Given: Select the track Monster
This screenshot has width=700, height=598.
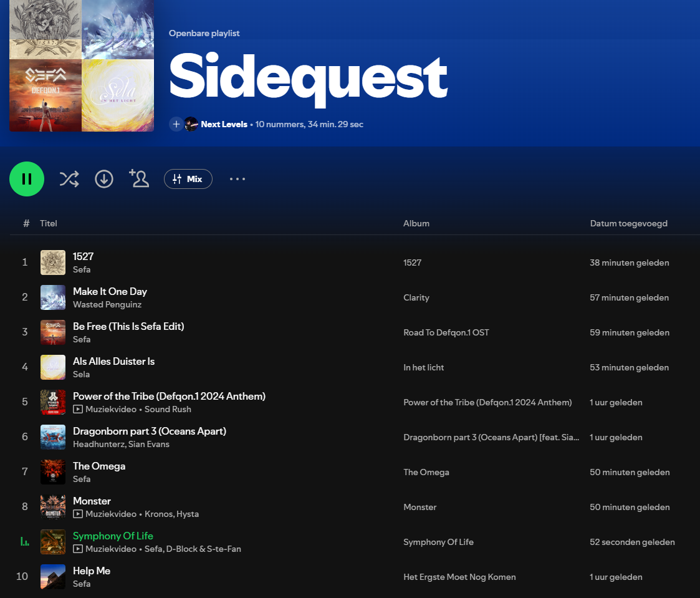Looking at the screenshot, I should click(x=92, y=501).
